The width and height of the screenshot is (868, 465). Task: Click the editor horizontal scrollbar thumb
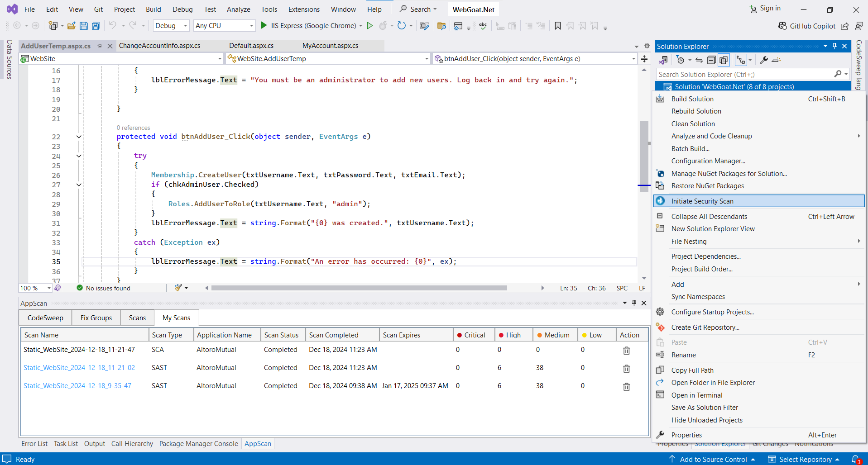tap(359, 288)
